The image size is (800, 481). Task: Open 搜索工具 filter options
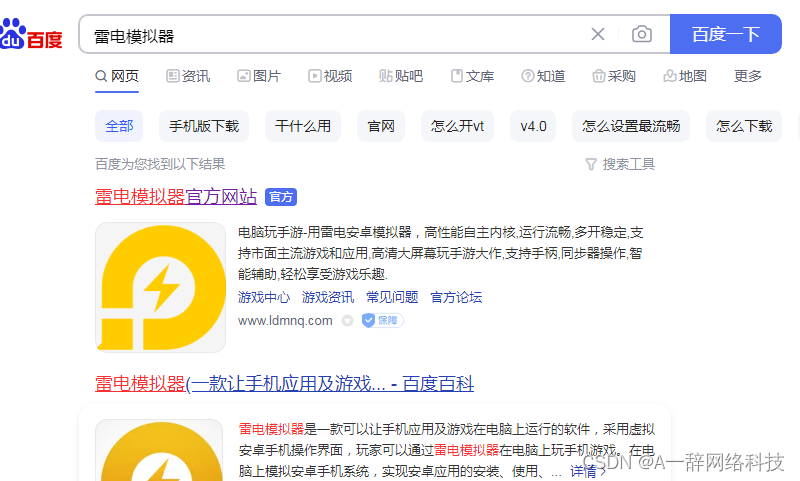point(620,164)
